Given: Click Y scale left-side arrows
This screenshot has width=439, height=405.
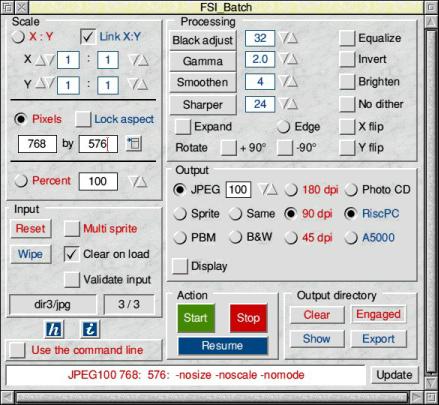Looking at the screenshot, I should pos(45,83).
